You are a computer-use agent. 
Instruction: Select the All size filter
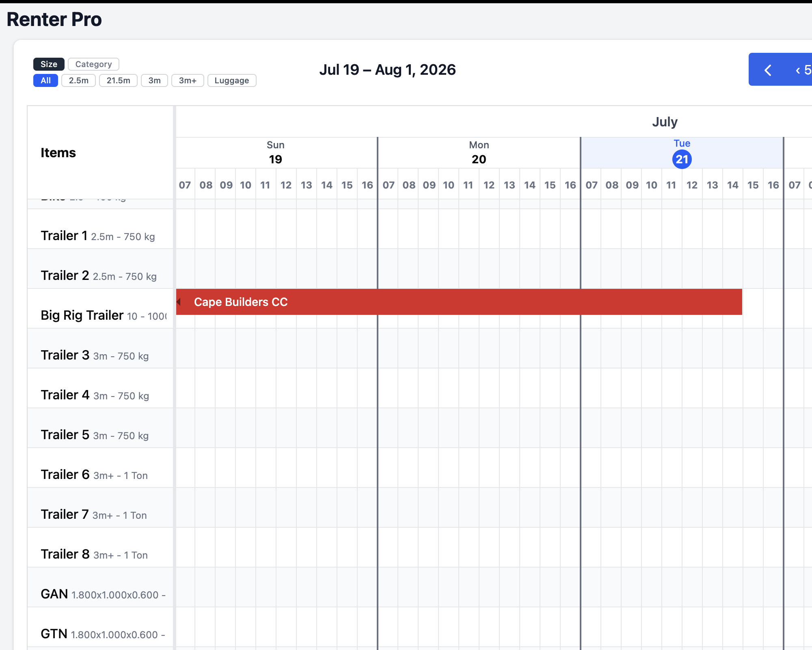pyautogui.click(x=45, y=80)
